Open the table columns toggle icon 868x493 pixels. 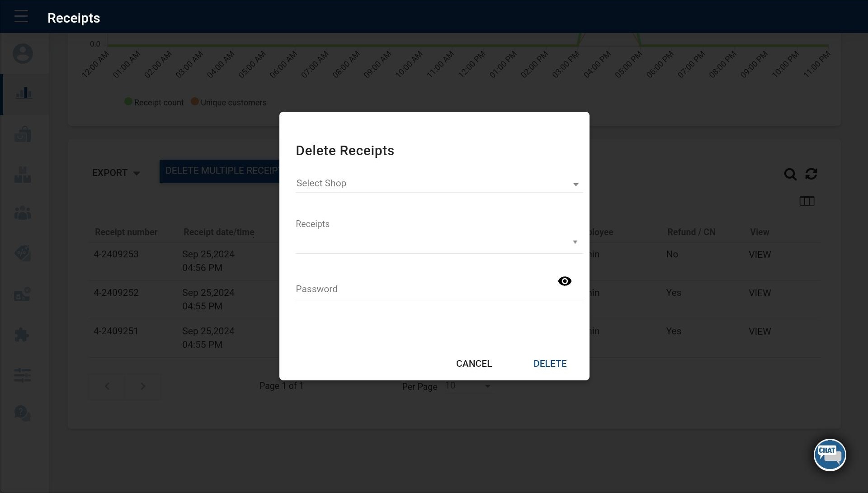(x=807, y=201)
